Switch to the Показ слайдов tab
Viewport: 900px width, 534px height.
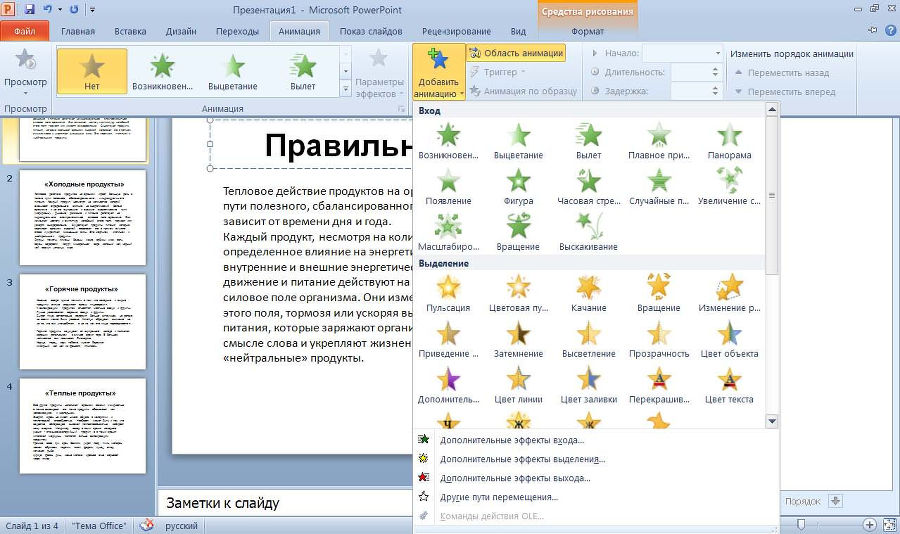[371, 31]
